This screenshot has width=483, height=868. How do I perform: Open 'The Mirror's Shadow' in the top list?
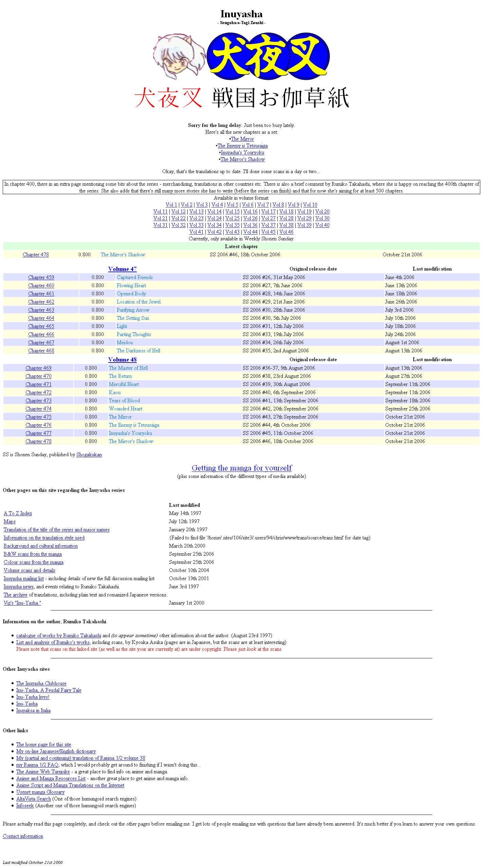(x=242, y=159)
